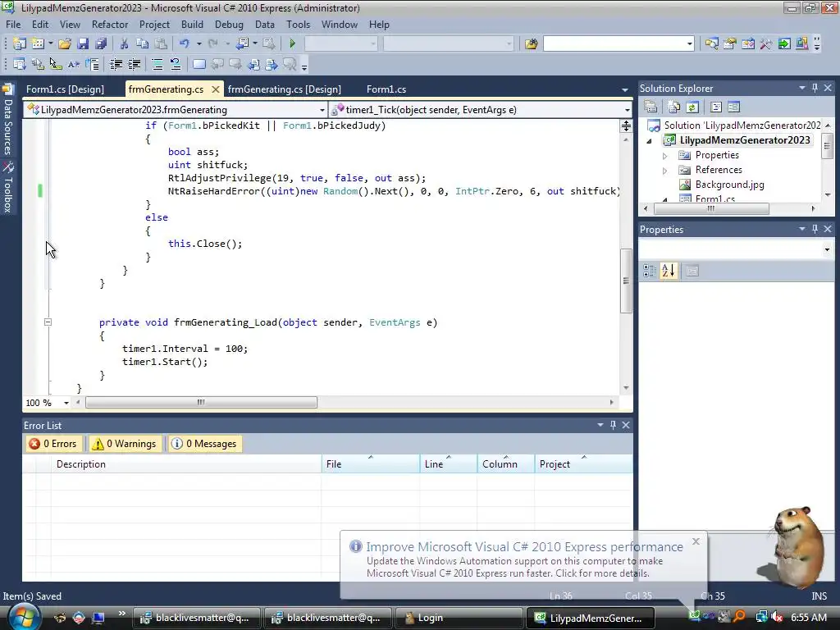Click the Open File folder icon
Screen dimensions: 840x630
pos(65,43)
